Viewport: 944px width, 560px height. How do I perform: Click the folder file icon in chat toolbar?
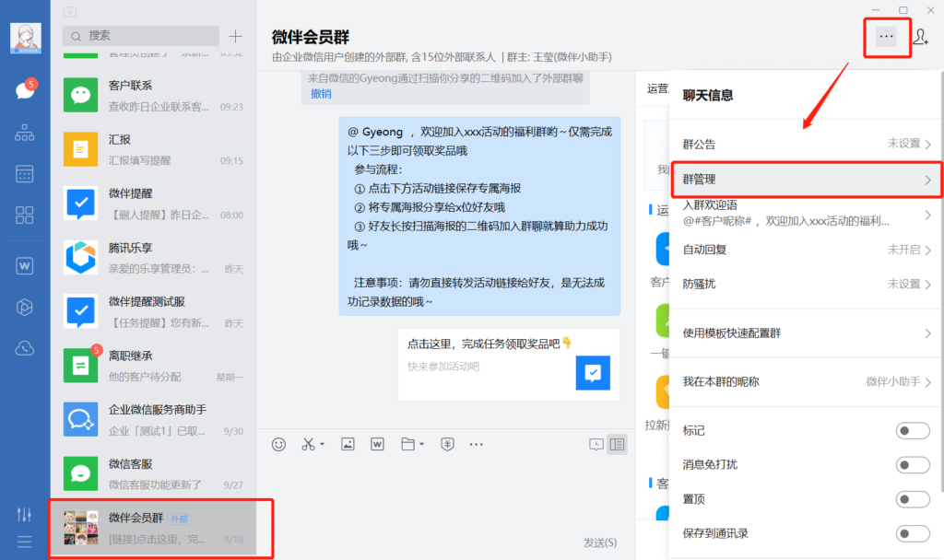point(407,445)
